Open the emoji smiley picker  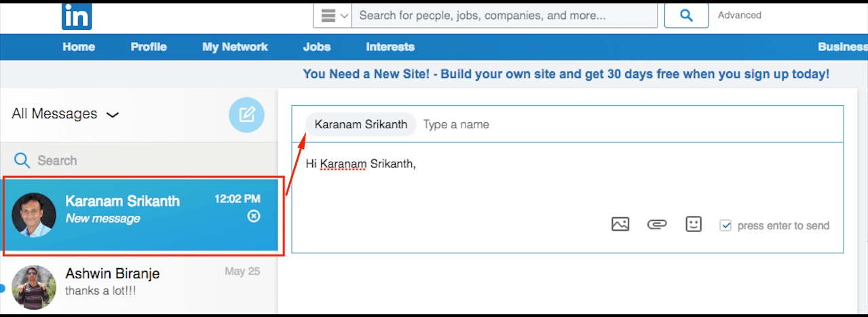click(x=694, y=225)
